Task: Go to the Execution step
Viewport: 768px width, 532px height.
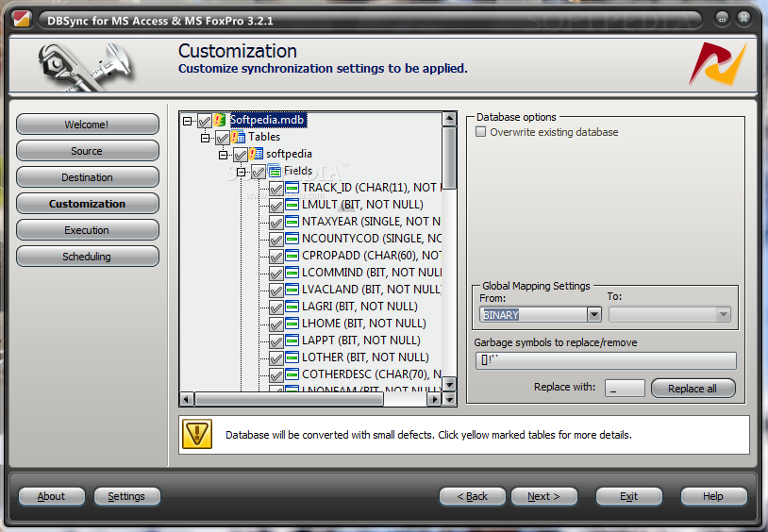Action: (87, 230)
